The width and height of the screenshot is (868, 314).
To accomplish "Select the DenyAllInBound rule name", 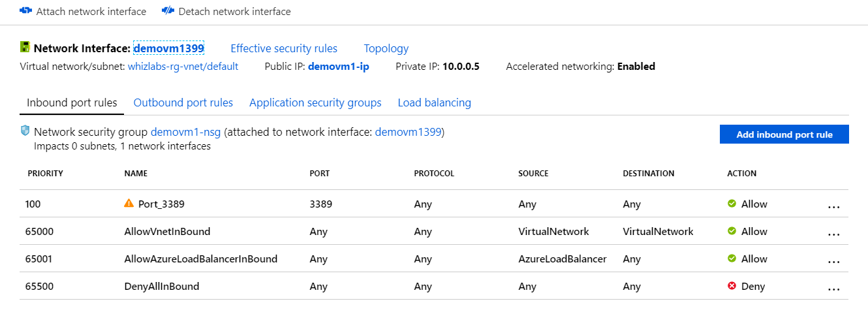I will [162, 286].
